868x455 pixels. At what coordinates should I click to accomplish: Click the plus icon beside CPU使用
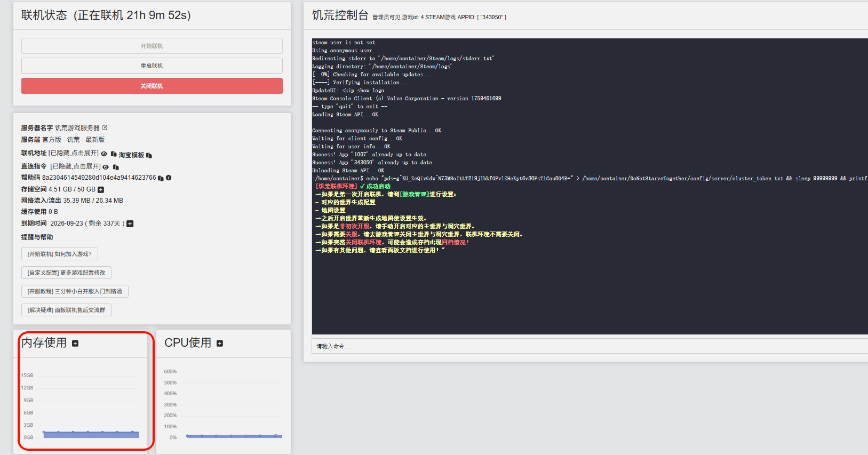coord(220,344)
